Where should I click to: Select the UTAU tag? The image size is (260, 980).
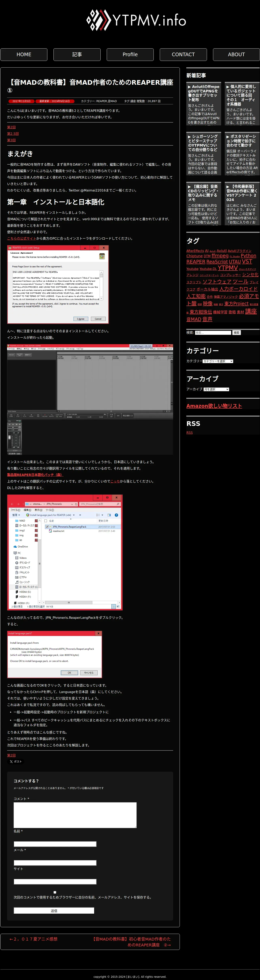pos(234,262)
